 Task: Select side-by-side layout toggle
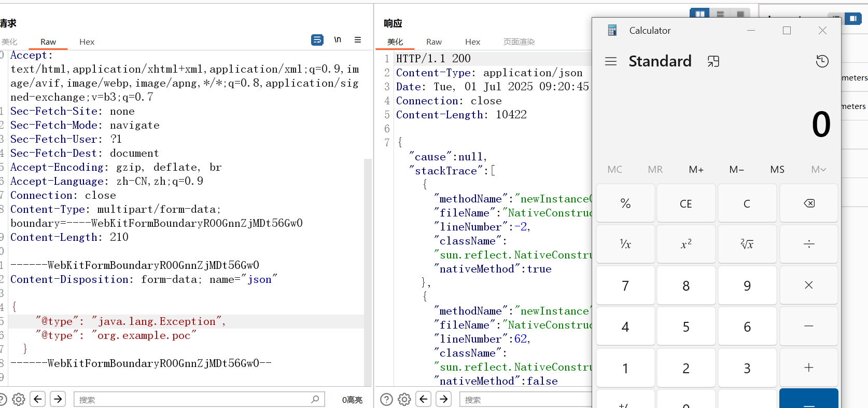pyautogui.click(x=700, y=13)
